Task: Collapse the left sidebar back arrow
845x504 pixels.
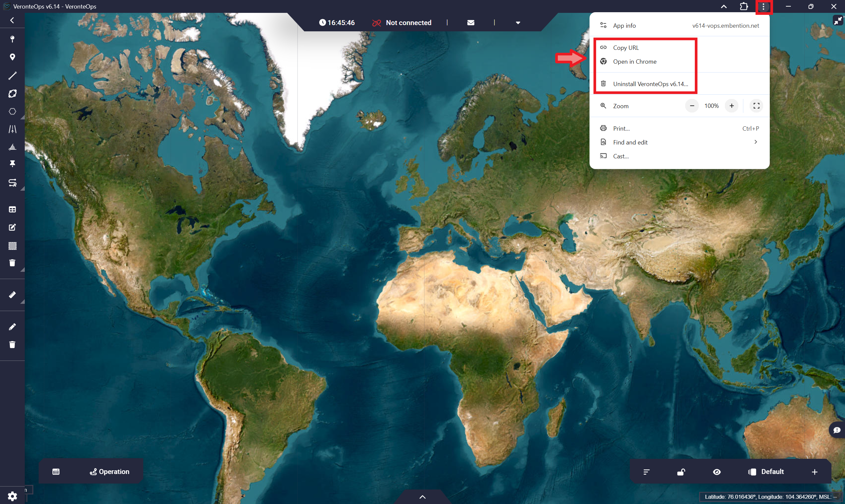Action: (x=12, y=20)
